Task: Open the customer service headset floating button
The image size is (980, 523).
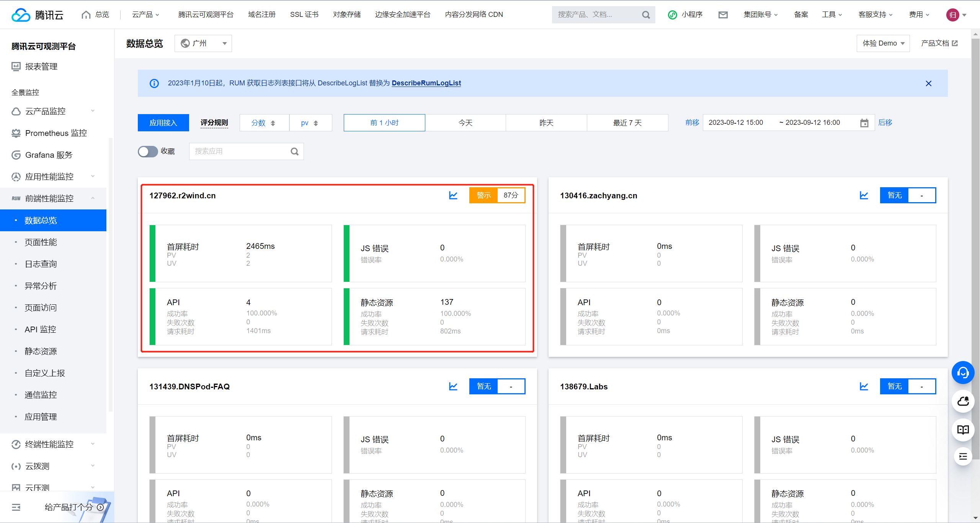Action: point(963,373)
